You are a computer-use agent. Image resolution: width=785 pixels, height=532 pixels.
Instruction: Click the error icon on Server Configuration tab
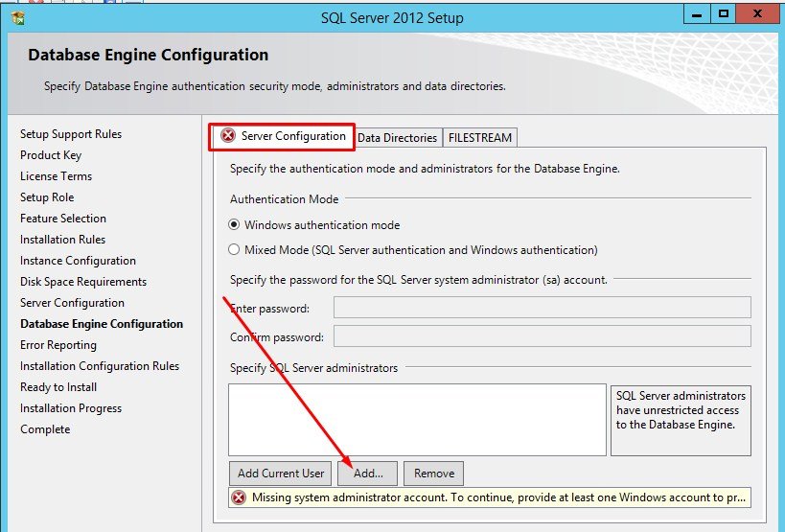click(228, 135)
